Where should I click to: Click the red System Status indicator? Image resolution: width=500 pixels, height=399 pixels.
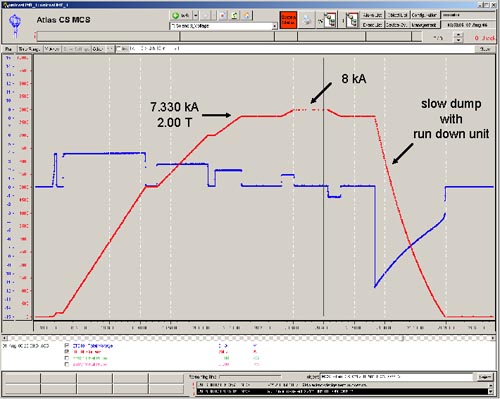pos(288,20)
